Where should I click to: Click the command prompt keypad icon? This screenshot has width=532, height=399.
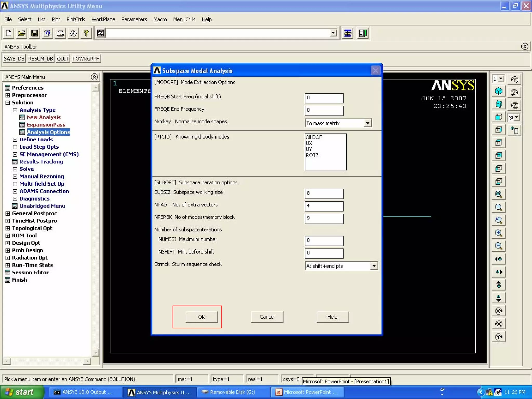(101, 33)
